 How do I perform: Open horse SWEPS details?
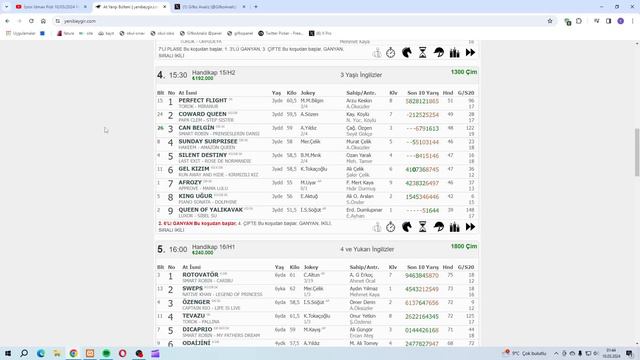192,288
